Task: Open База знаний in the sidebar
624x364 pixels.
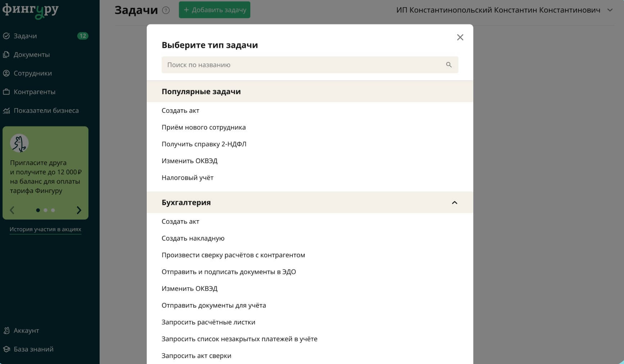Action: coord(33,349)
